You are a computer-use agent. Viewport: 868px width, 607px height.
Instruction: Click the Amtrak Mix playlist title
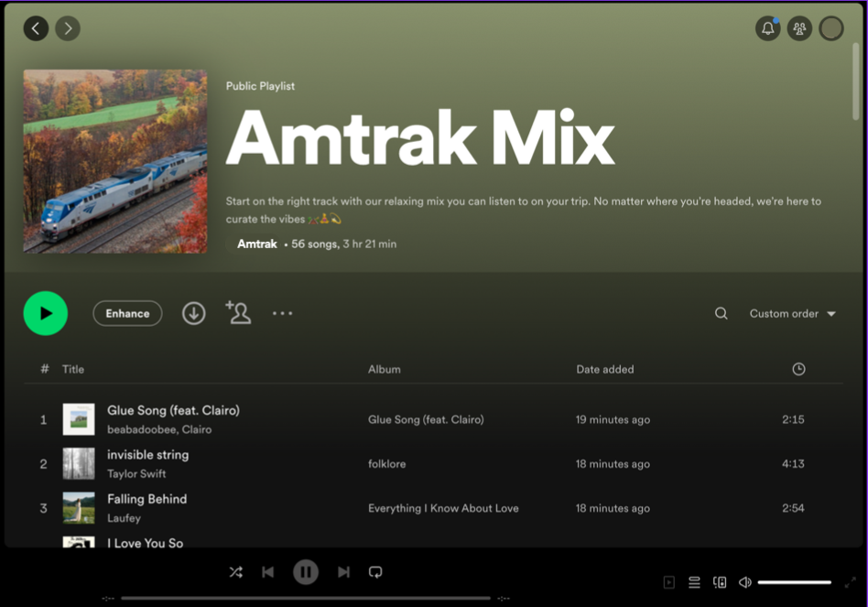420,137
